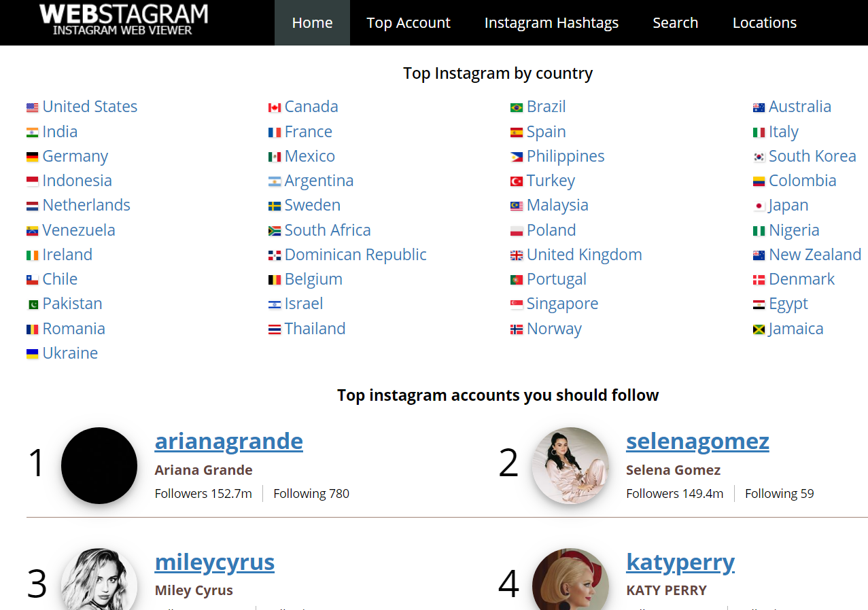Click the France flag icon
The height and width of the screenshot is (610, 868).
pyautogui.click(x=275, y=132)
